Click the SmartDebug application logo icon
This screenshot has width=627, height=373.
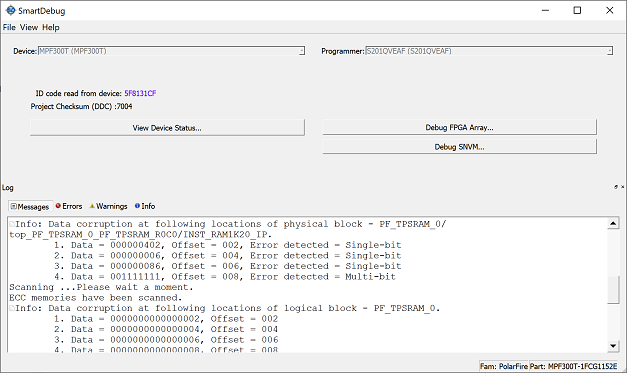[x=10, y=10]
